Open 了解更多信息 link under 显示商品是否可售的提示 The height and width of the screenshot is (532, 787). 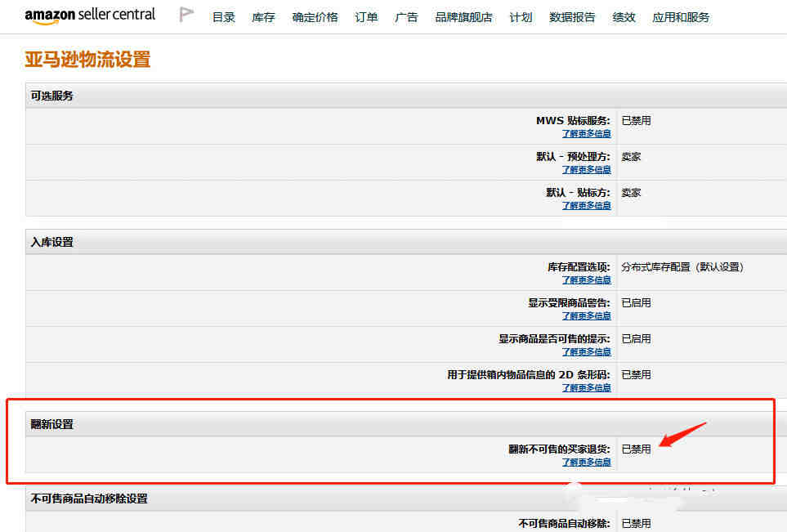tap(586, 352)
